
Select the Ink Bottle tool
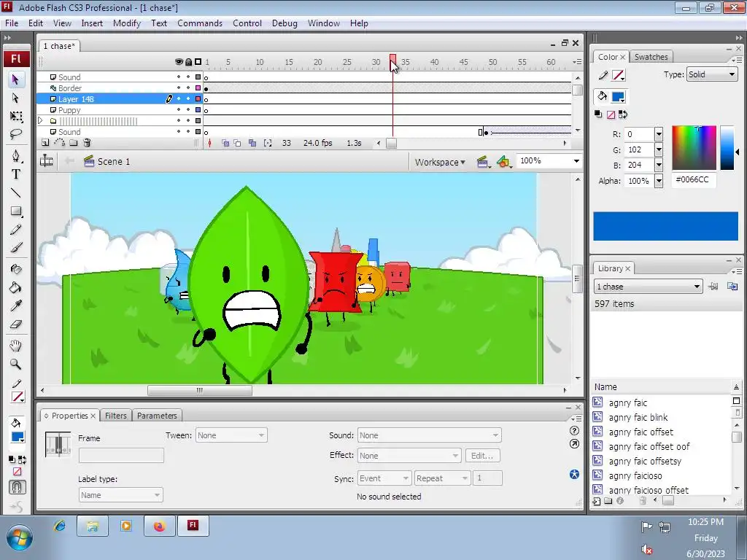[x=16, y=269]
